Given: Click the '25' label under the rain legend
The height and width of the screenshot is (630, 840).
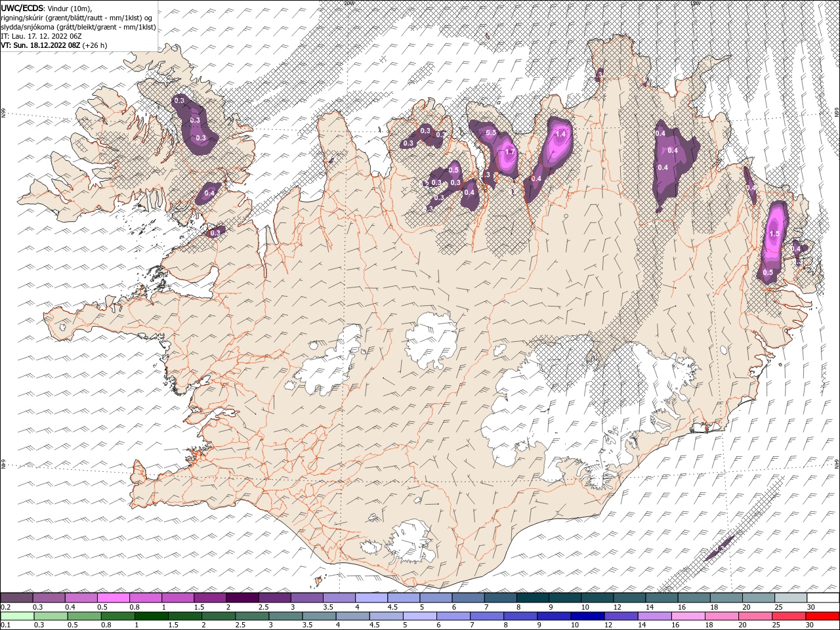Looking at the screenshot, I should click(x=776, y=625).
